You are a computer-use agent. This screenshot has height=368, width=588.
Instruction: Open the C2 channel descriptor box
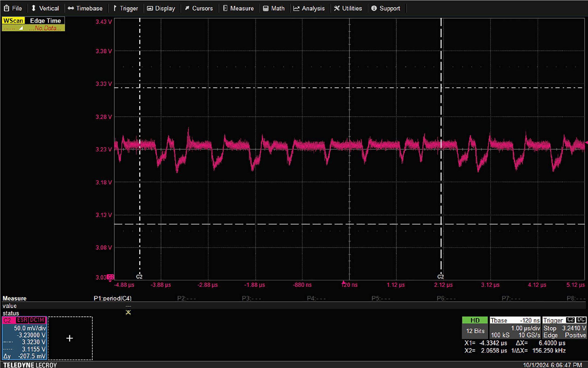pyautogui.click(x=24, y=338)
